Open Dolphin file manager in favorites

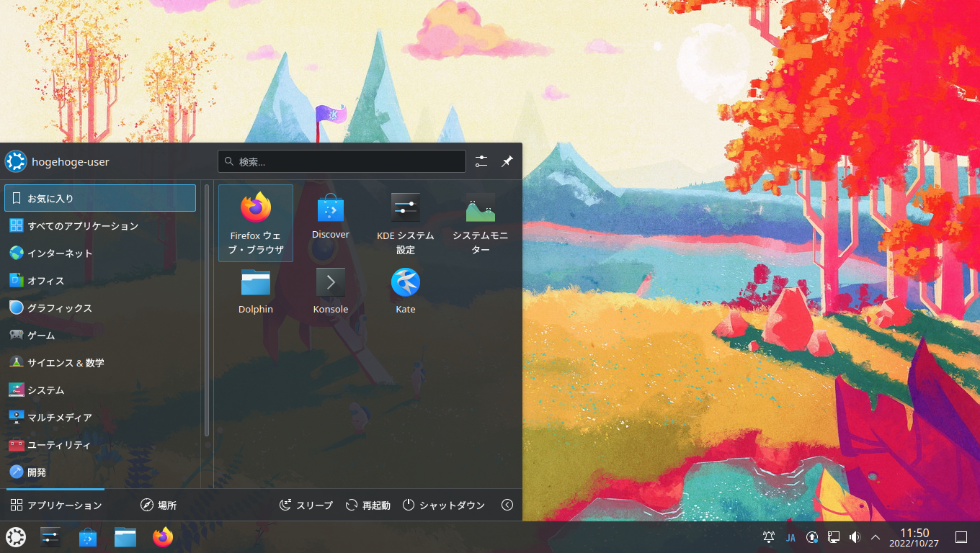[x=256, y=291]
